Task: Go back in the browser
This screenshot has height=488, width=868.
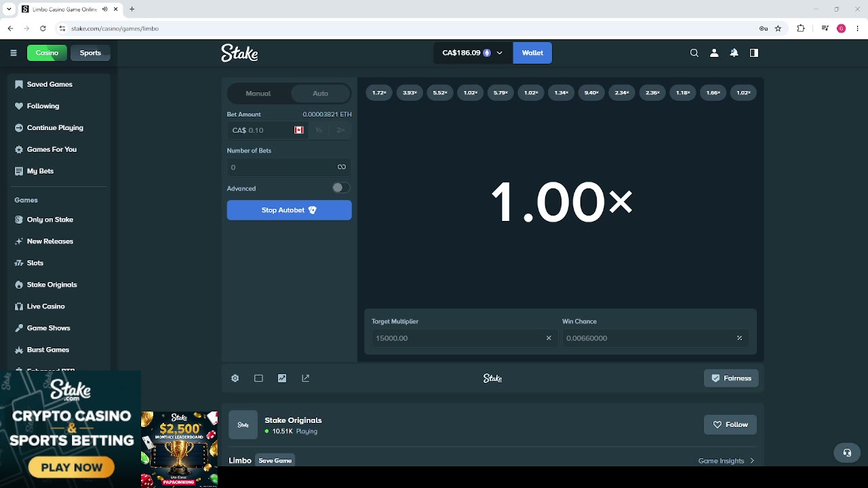Action: pos(11,28)
